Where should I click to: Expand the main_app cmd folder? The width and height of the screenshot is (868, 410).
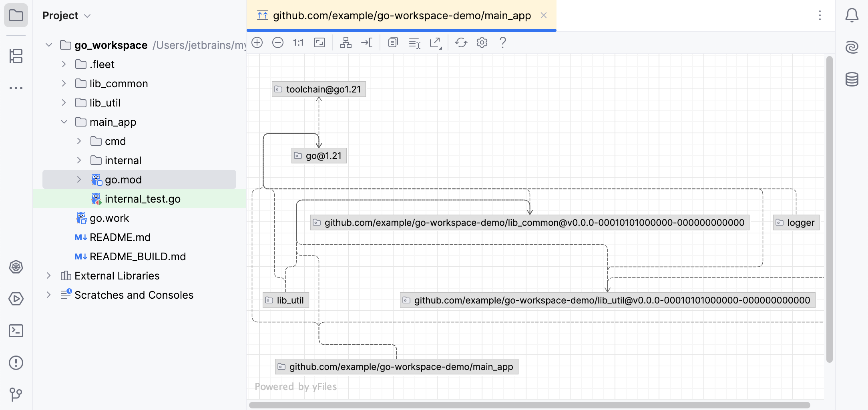[x=79, y=141]
